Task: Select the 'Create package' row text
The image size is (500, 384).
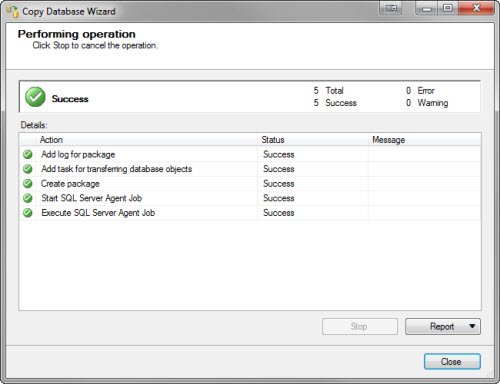Action: coord(70,184)
